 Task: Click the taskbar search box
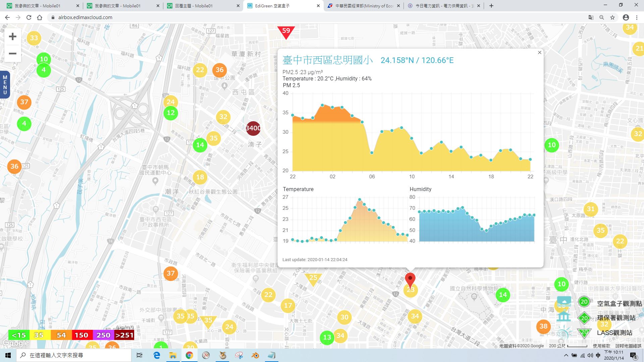click(x=74, y=355)
